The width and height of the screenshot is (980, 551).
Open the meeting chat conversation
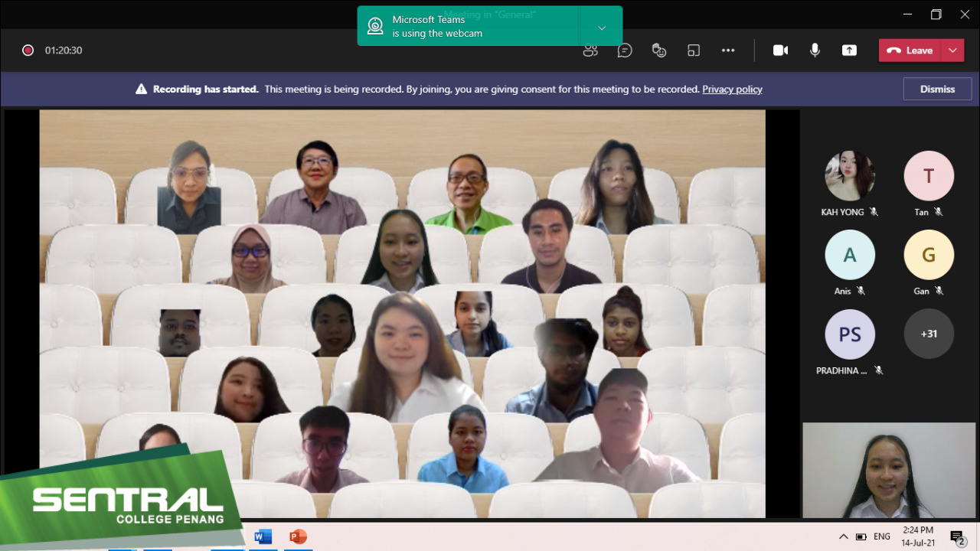click(625, 51)
